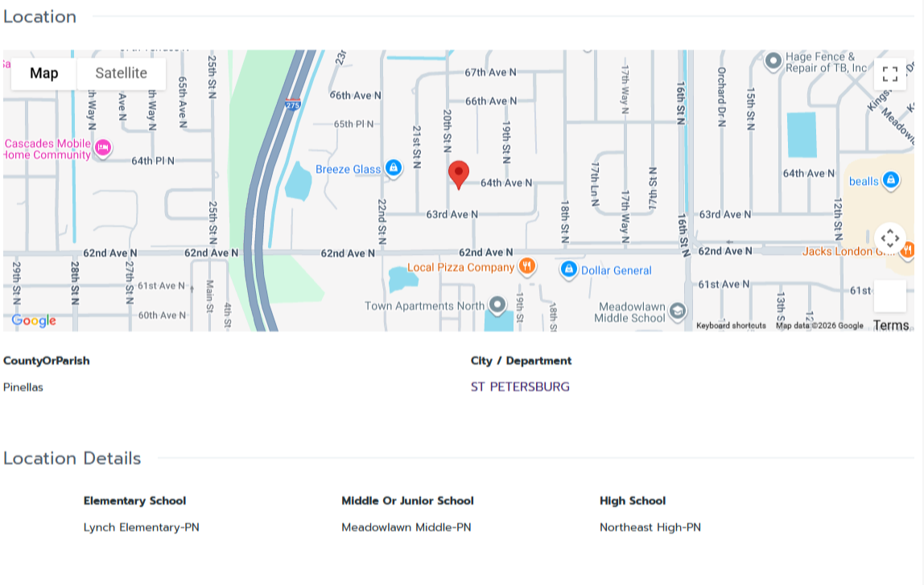
Task: Select the bealls store pin
Action: [x=889, y=180]
